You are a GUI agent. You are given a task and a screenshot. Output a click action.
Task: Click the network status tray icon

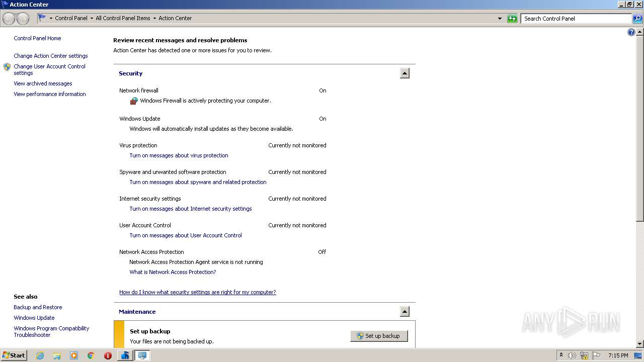[584, 355]
